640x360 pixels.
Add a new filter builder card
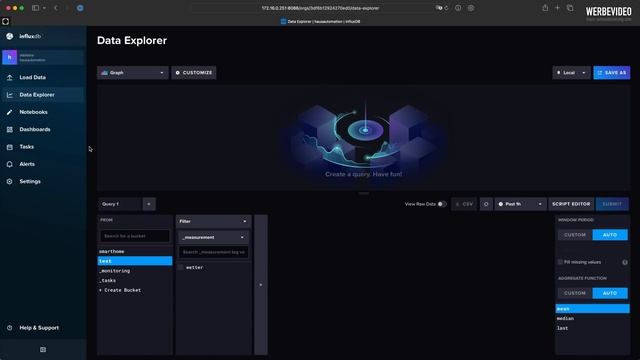(261, 285)
